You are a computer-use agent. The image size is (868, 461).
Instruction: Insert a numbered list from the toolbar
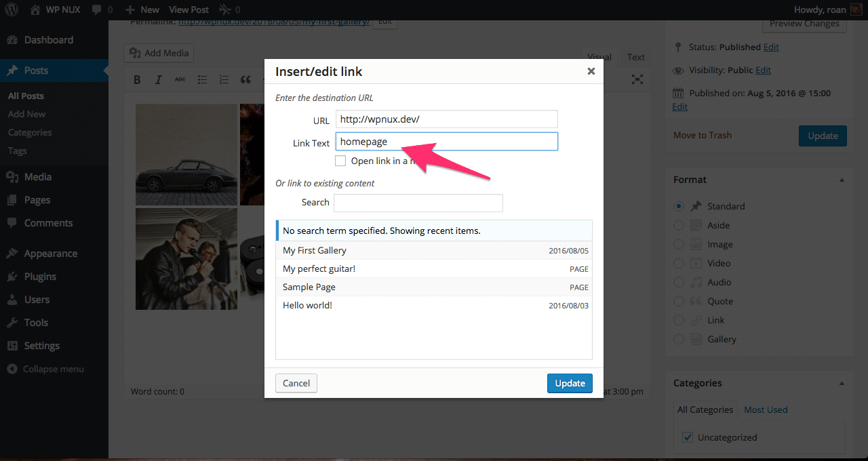click(224, 80)
